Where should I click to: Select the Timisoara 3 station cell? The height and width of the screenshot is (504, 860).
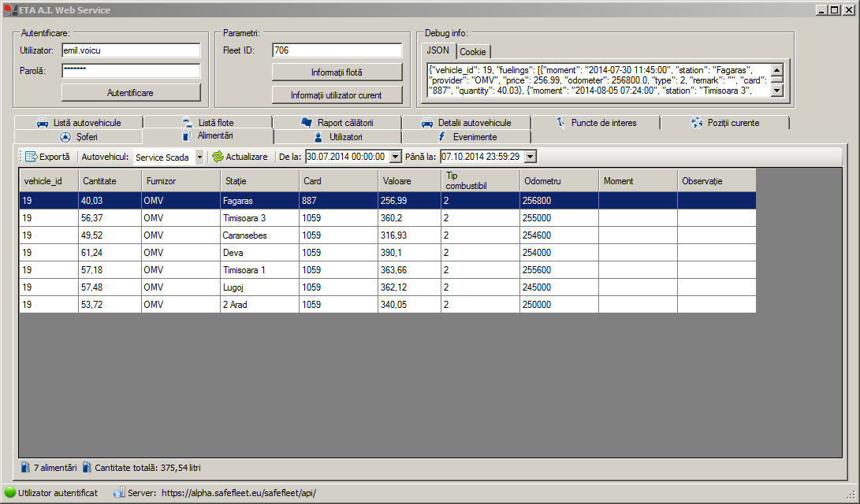[x=259, y=218]
